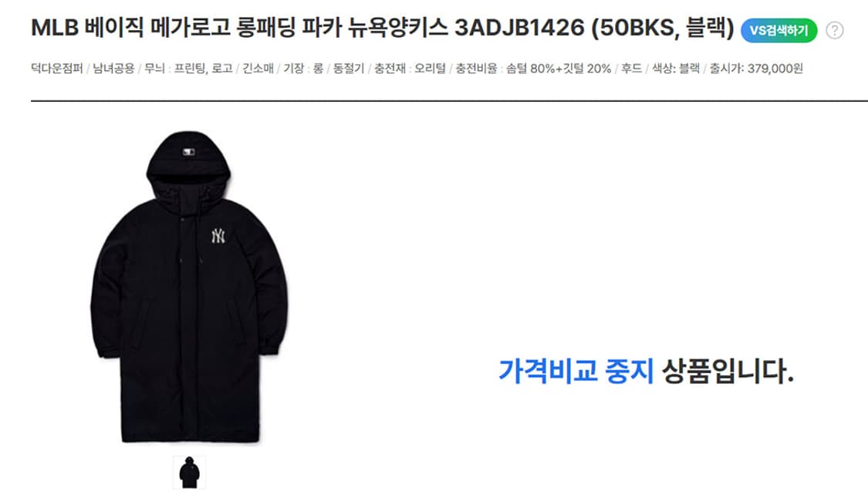Click the 가격비교 중지 blue text

point(576,371)
